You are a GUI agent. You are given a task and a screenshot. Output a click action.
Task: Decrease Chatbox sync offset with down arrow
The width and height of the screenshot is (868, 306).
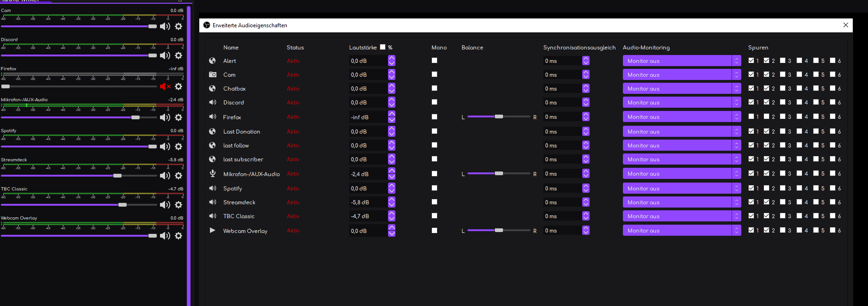(586, 91)
